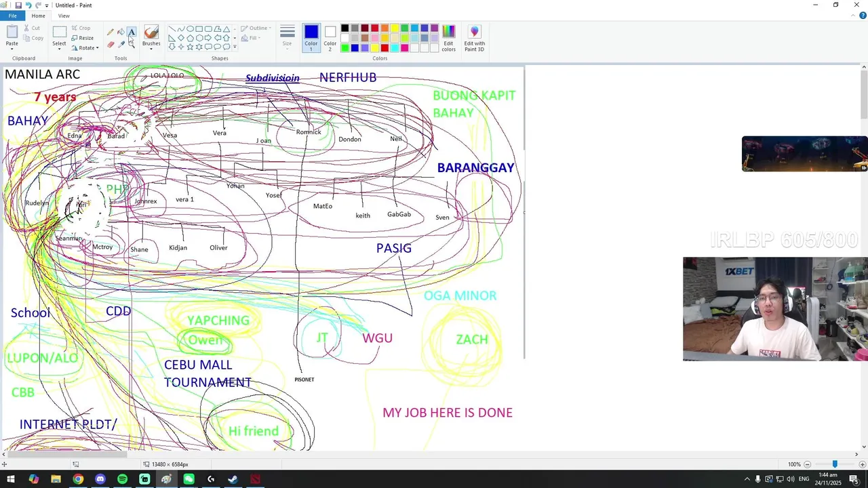
Task: Open Customize Quick Access Toolbar arrow
Action: tap(47, 5)
